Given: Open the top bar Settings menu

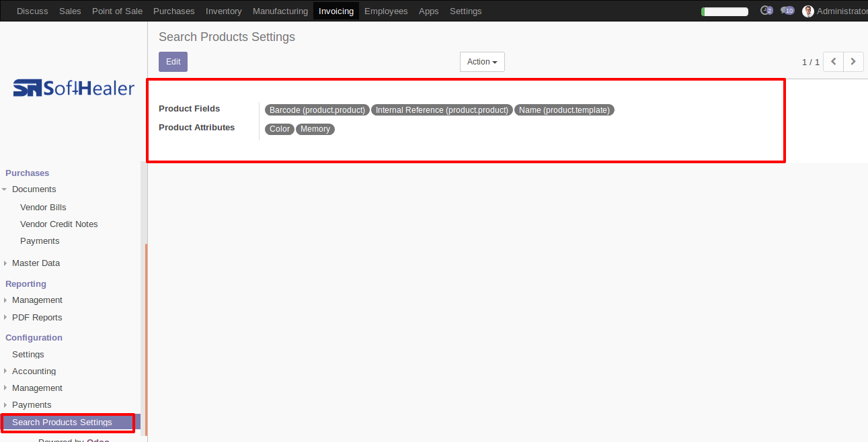Looking at the screenshot, I should [466, 11].
